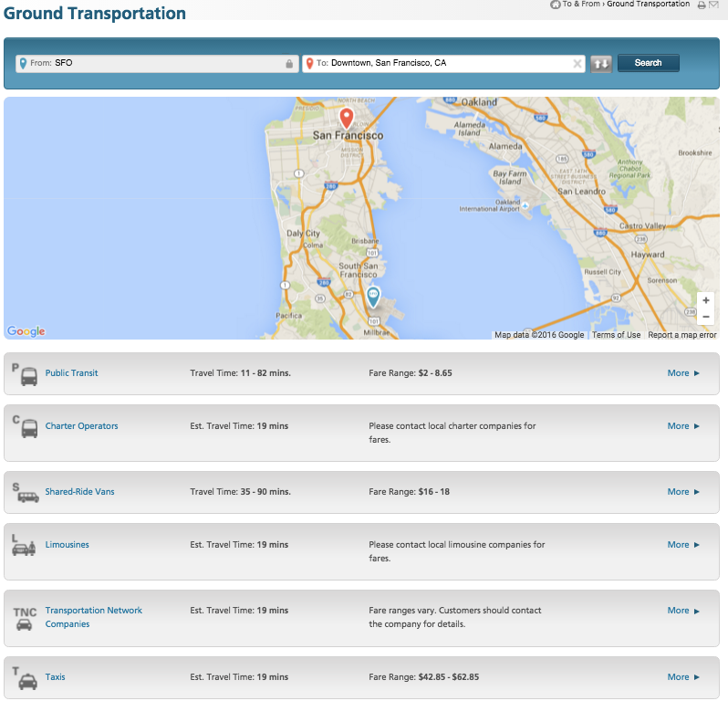This screenshot has width=728, height=701.
Task: Open map Terms of Use
Action: click(x=616, y=335)
